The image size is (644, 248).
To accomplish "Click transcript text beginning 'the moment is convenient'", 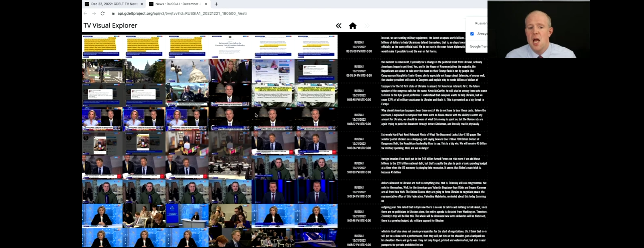I will click(433, 71).
